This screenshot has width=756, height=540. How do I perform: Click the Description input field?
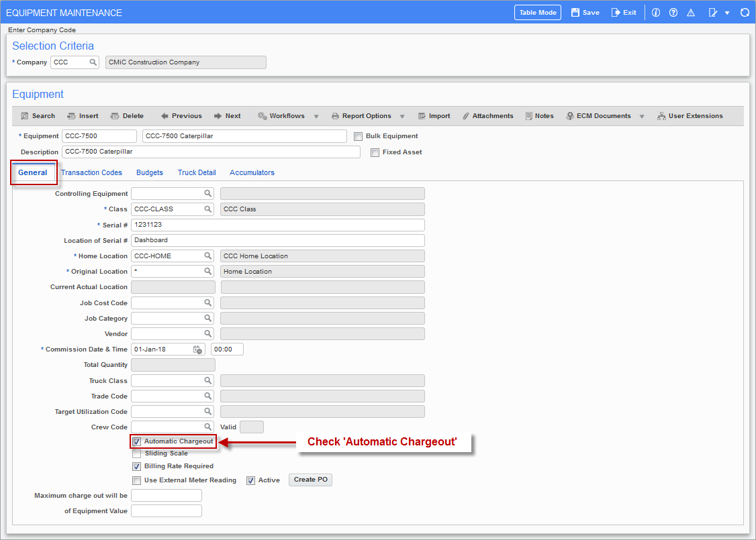pos(211,152)
